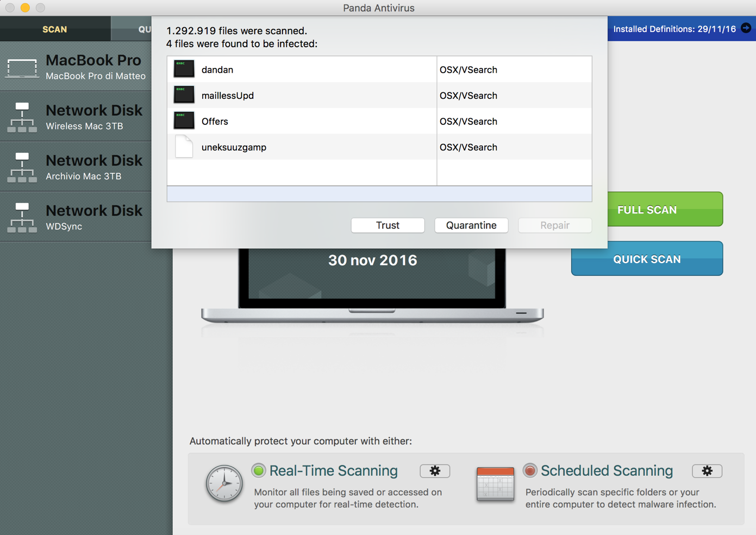Select the Offers infected file row
Screen dimensions: 756x535
379,121
